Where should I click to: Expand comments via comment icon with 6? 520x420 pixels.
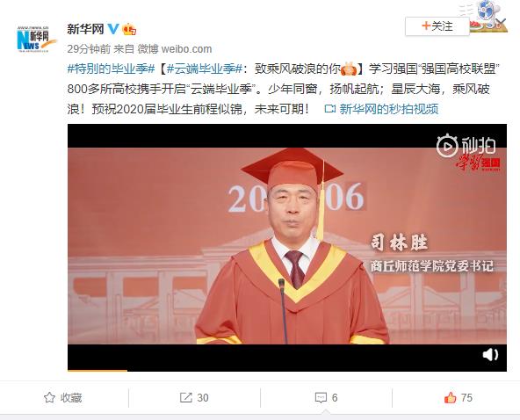[x=326, y=397]
